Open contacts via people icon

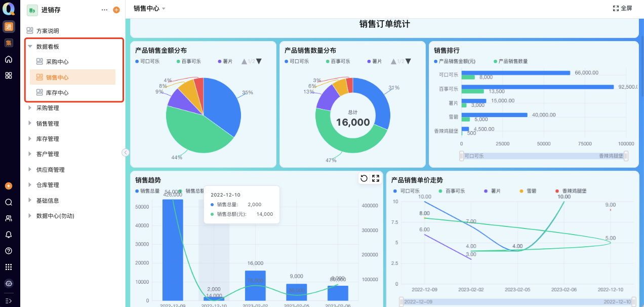[x=9, y=218]
